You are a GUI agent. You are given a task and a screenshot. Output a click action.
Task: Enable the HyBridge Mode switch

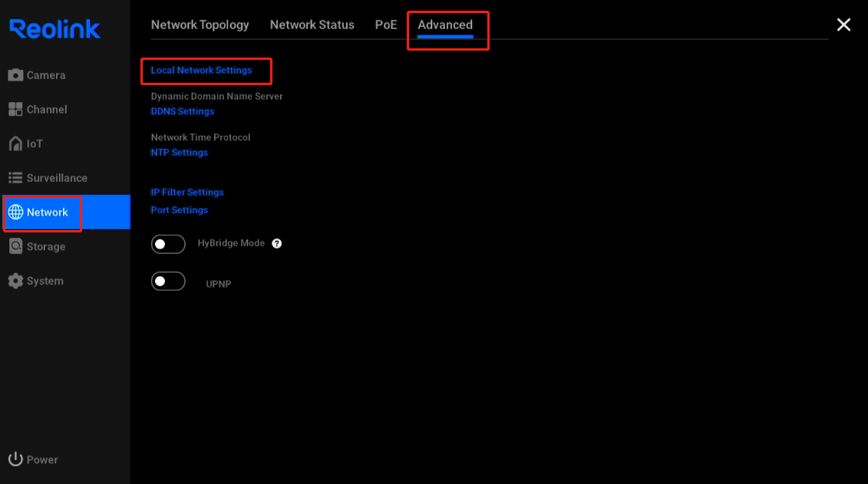(x=168, y=244)
